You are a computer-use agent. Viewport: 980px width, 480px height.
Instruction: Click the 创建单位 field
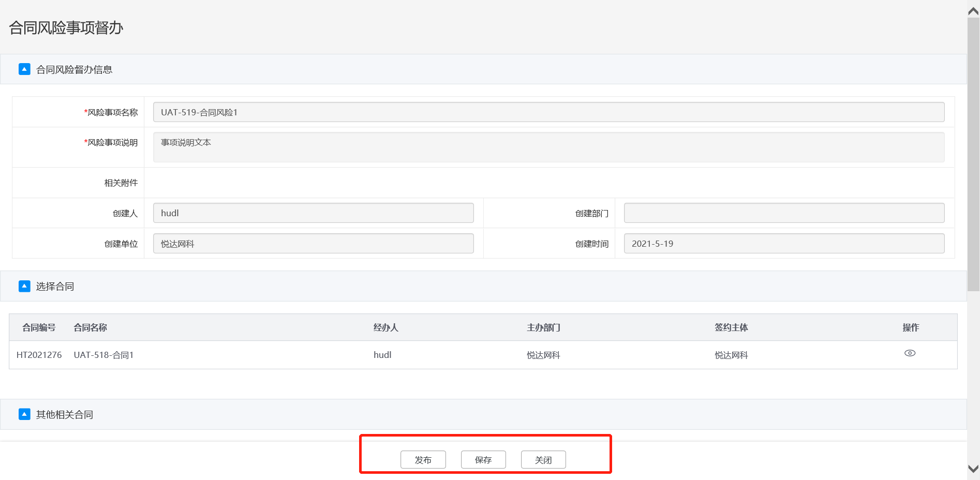[x=313, y=244]
